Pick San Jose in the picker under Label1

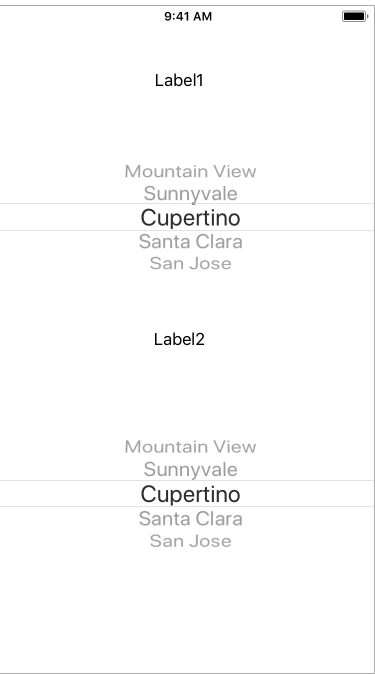coord(191,263)
